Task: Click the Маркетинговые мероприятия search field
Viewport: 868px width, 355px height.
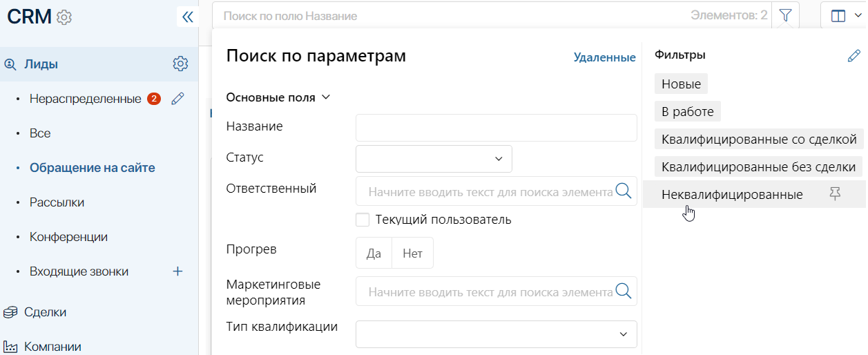Action: pyautogui.click(x=496, y=291)
